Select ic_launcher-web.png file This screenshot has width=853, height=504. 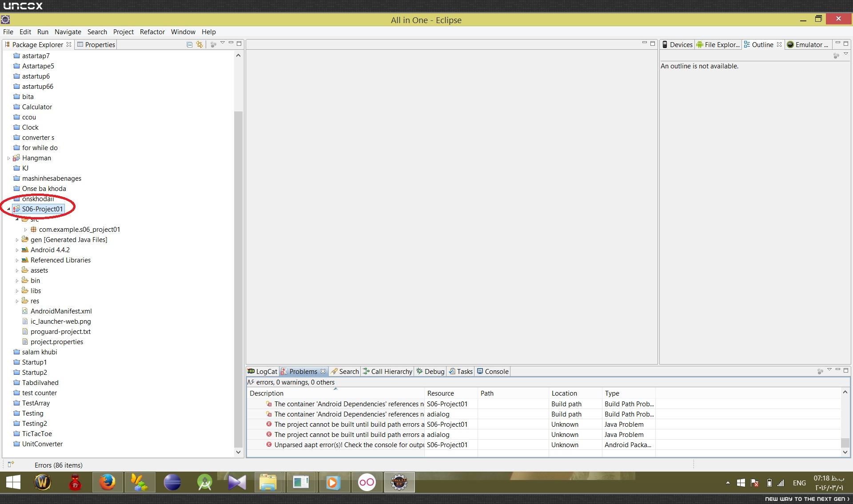point(60,321)
